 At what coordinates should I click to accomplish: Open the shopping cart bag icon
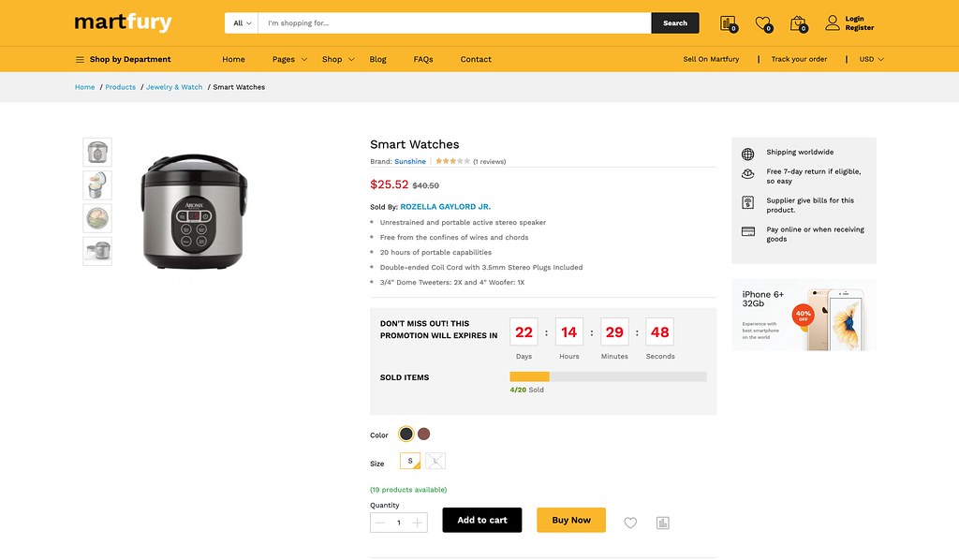pyautogui.click(x=798, y=23)
